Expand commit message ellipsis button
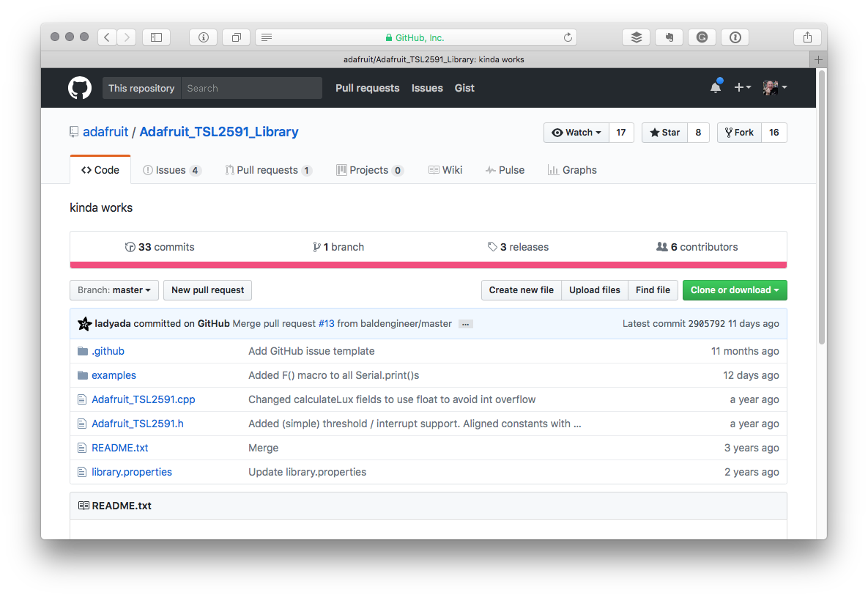868x598 pixels. (x=466, y=324)
